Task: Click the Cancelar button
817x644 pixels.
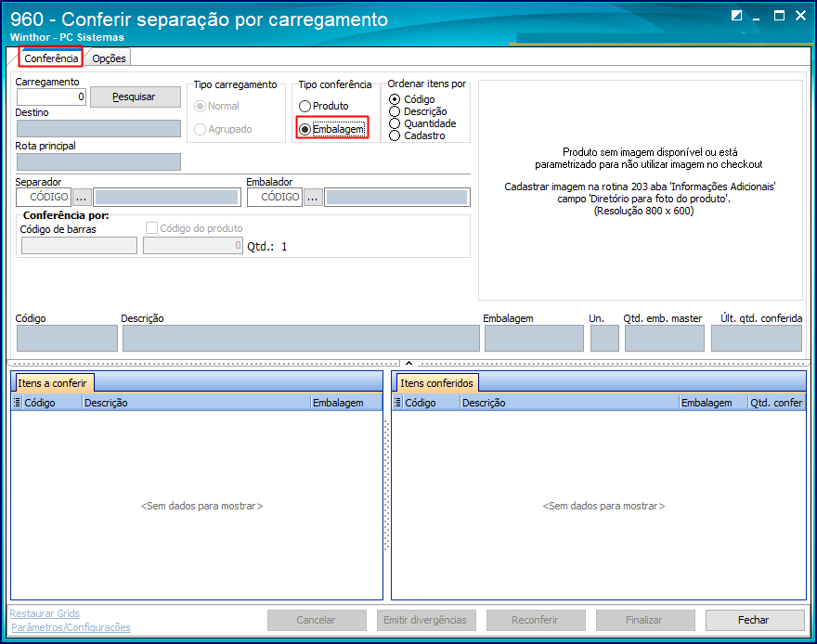Action: click(317, 620)
